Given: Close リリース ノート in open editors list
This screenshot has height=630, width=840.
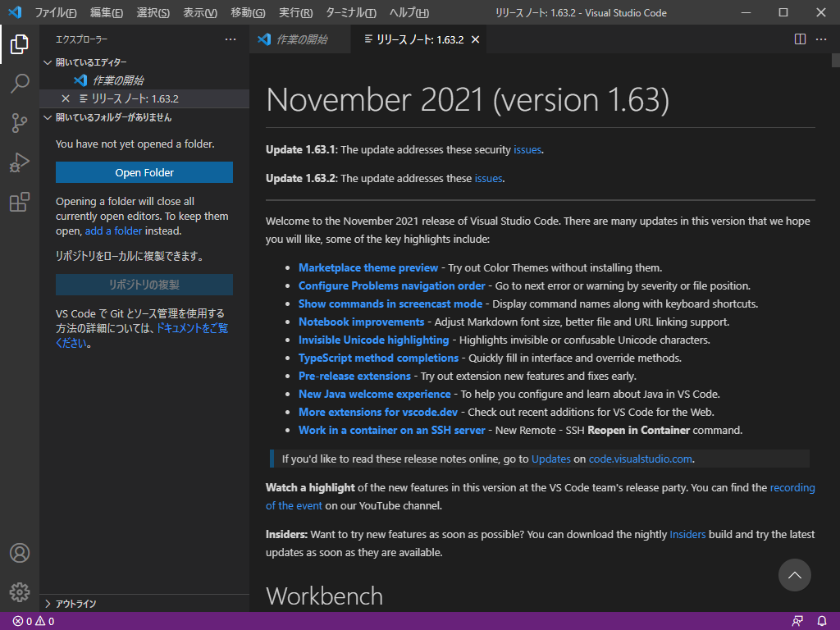Looking at the screenshot, I should (66, 98).
